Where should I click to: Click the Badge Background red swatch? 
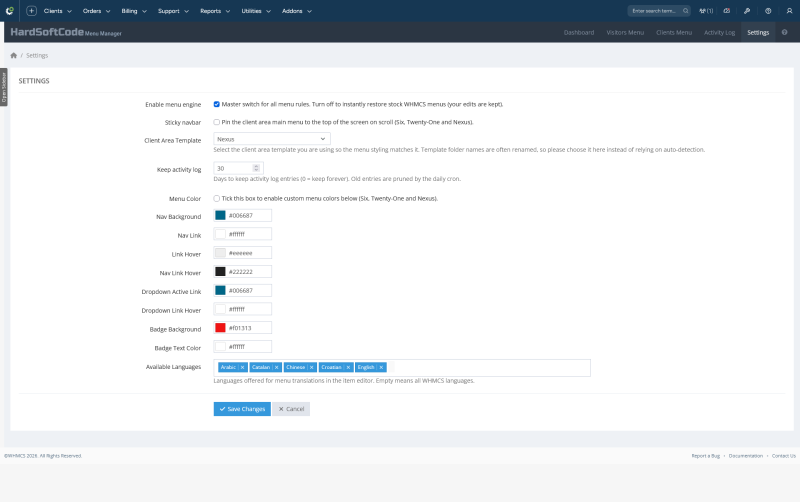(x=220, y=328)
